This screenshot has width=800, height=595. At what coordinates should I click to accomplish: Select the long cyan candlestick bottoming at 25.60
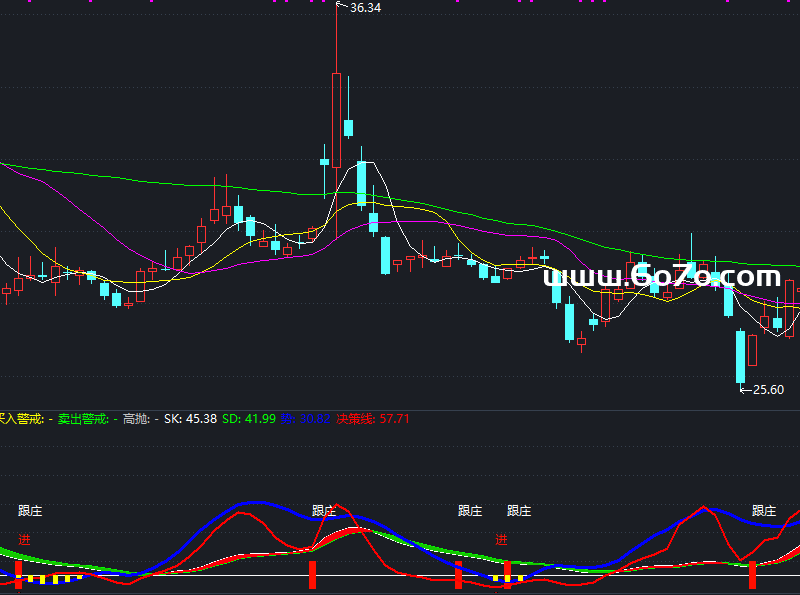pyautogui.click(x=740, y=357)
